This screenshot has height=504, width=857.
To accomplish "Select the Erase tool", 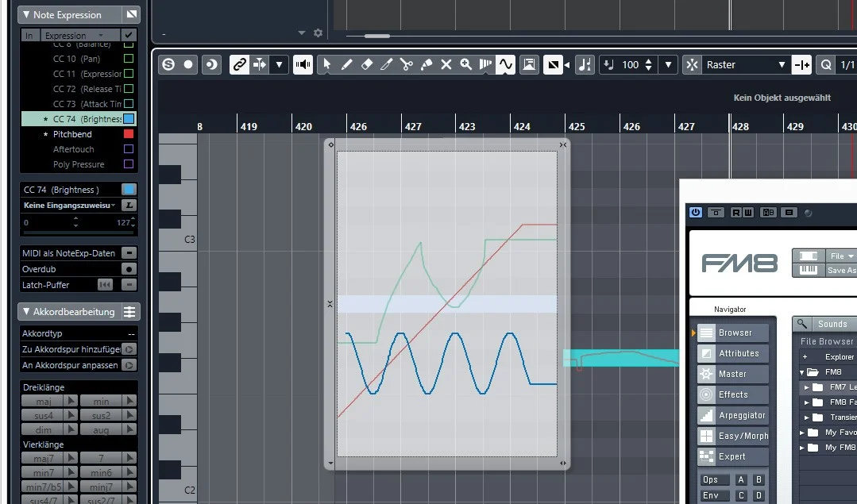I will (x=367, y=64).
